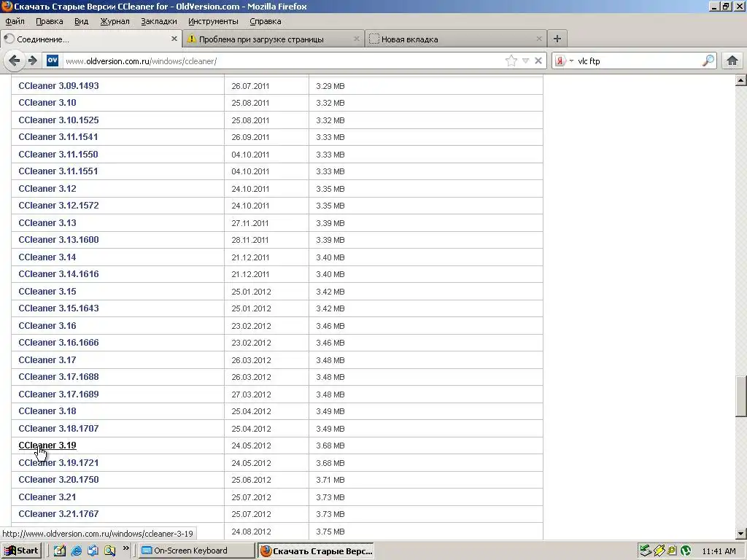Open the CCleaner 3.10.1525 link
The width and height of the screenshot is (747, 560).
coord(58,120)
